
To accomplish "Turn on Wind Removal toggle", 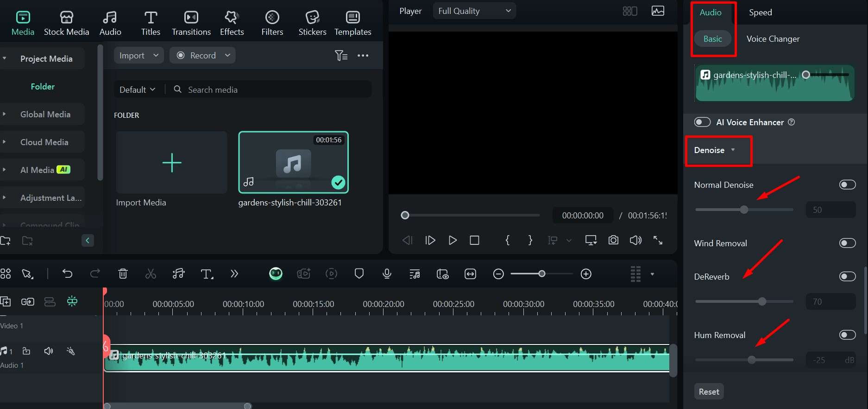I will coord(847,243).
